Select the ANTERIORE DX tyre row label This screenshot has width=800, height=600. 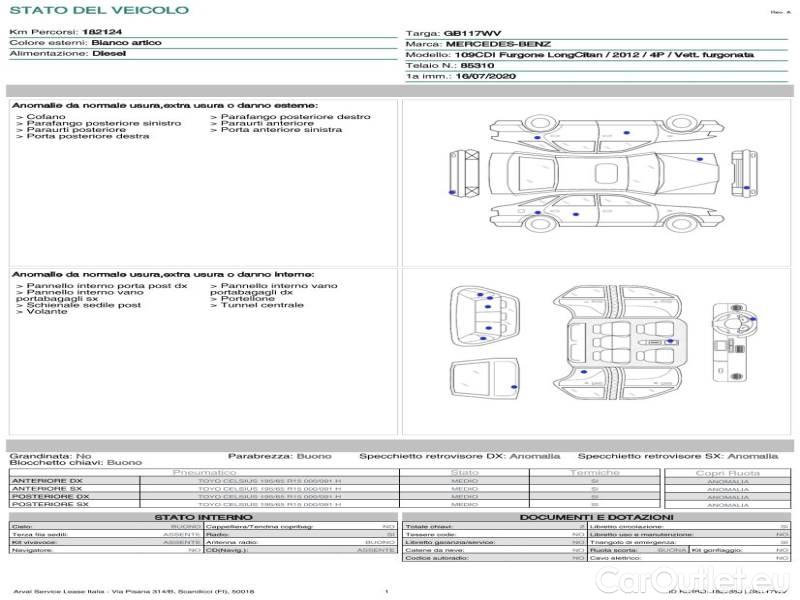[x=47, y=481]
